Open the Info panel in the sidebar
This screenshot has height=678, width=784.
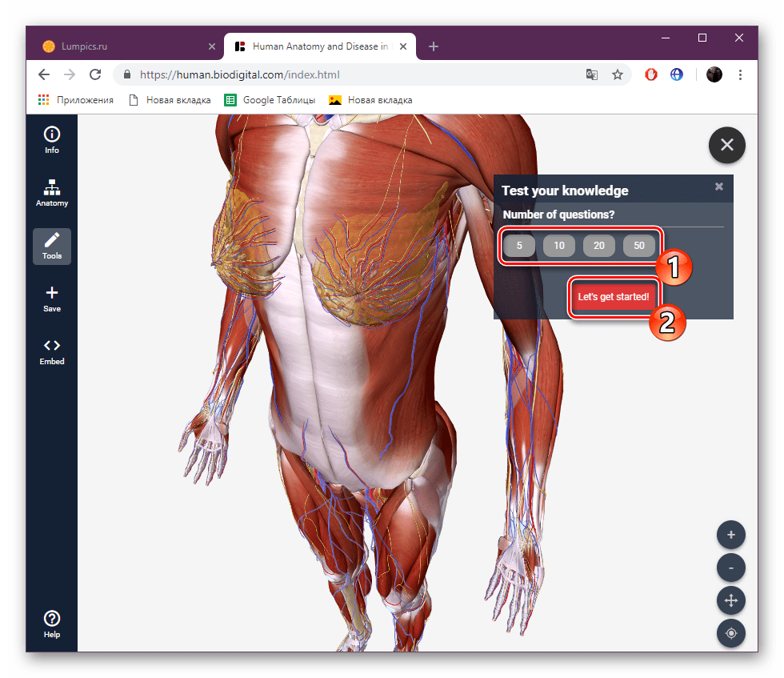click(x=51, y=133)
